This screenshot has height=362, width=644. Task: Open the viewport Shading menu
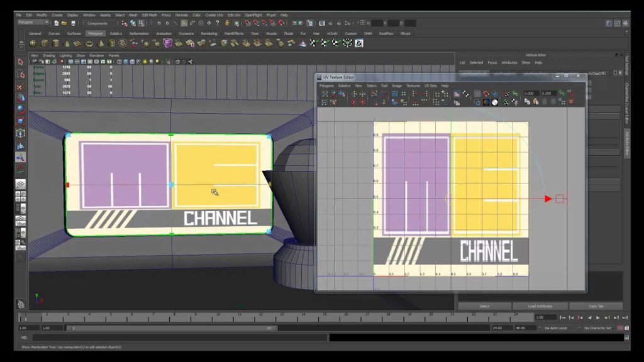(x=48, y=55)
